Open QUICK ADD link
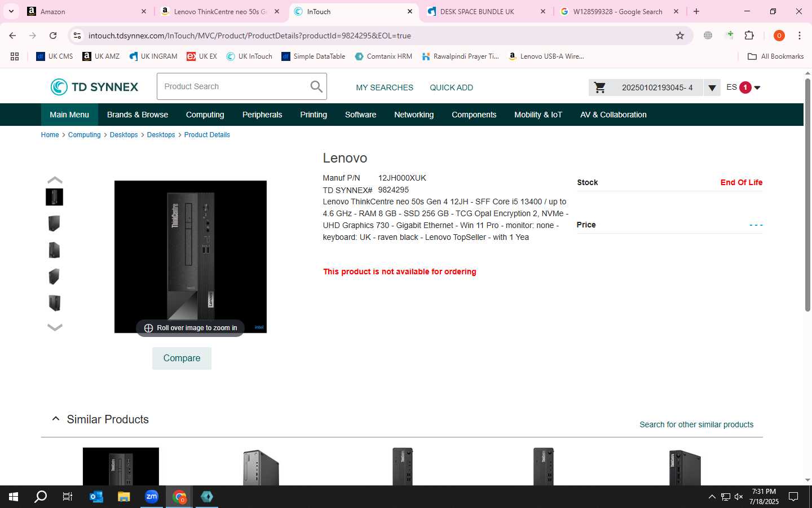The image size is (812, 508). 451,87
